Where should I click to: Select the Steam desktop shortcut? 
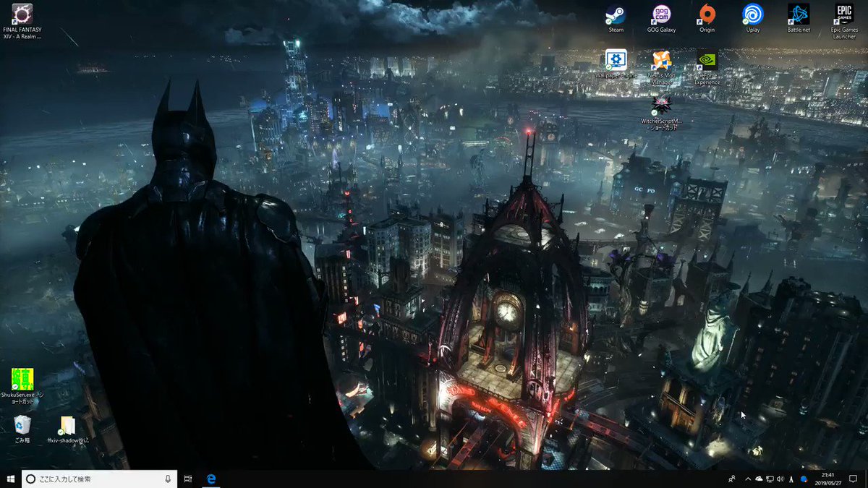coord(616,18)
